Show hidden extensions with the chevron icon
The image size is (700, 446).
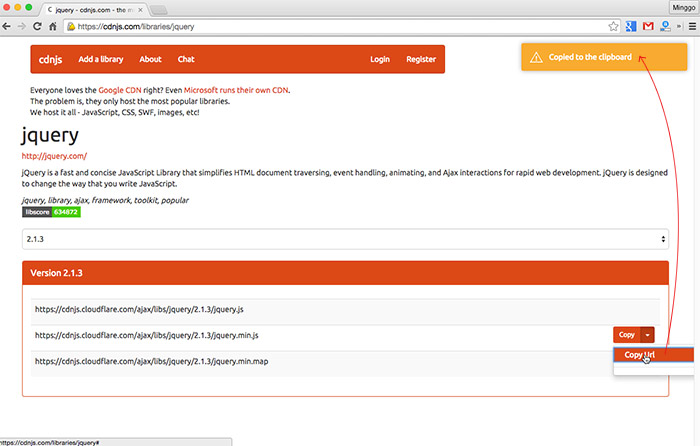point(679,26)
